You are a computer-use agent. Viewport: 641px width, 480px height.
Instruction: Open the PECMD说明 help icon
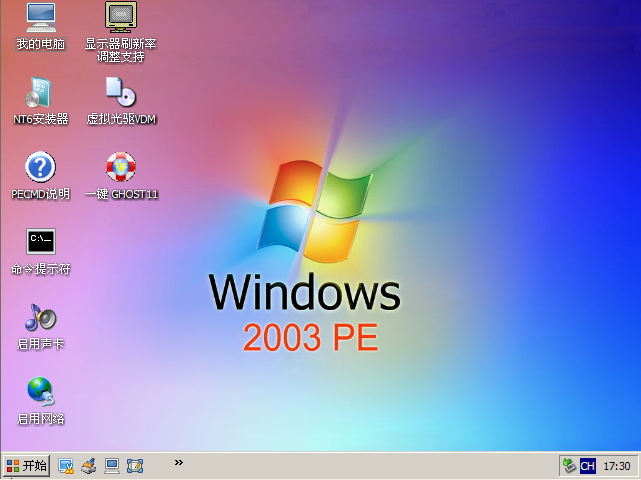[40, 167]
